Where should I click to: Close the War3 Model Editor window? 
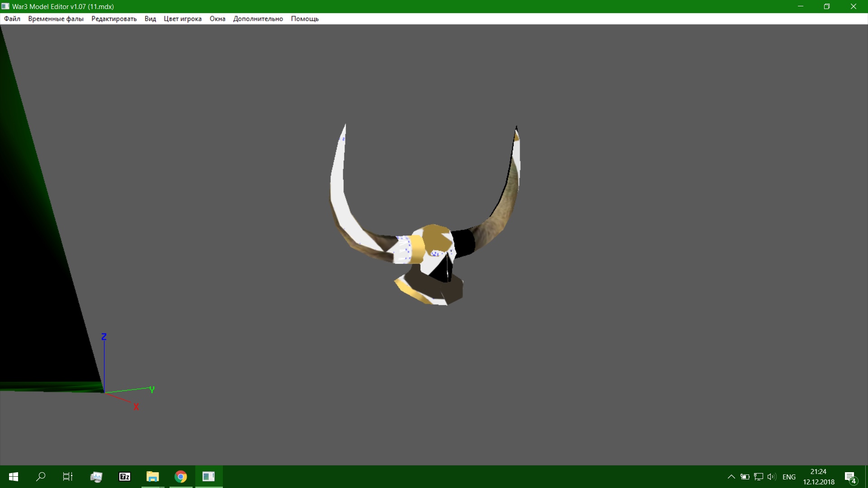point(854,6)
